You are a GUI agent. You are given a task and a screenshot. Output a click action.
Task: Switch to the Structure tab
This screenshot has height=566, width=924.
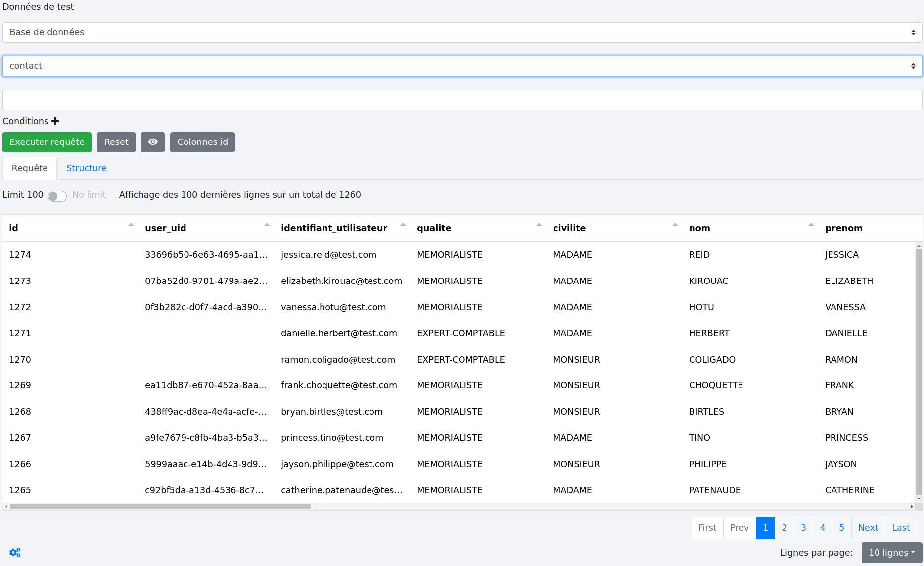point(87,168)
